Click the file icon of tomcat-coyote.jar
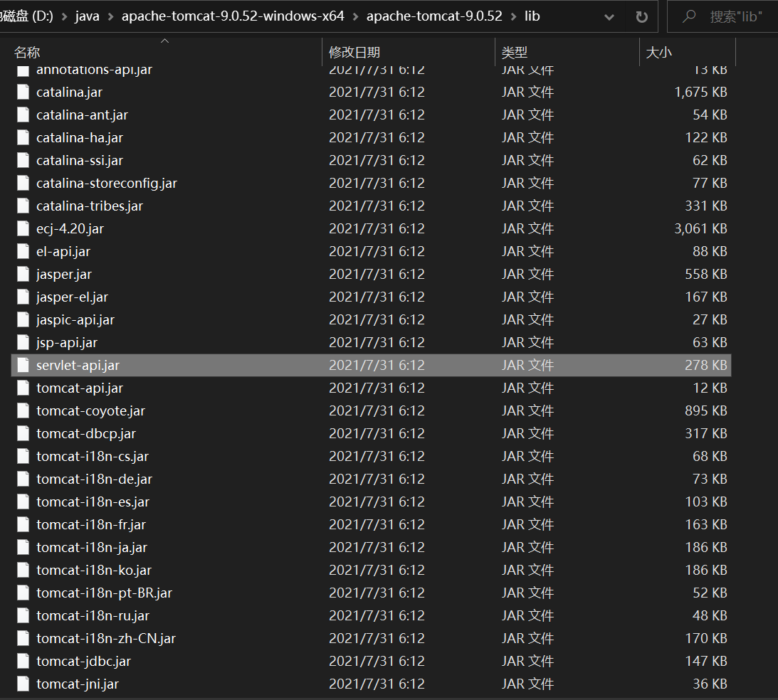Screen dimensions: 778x700 [23, 411]
